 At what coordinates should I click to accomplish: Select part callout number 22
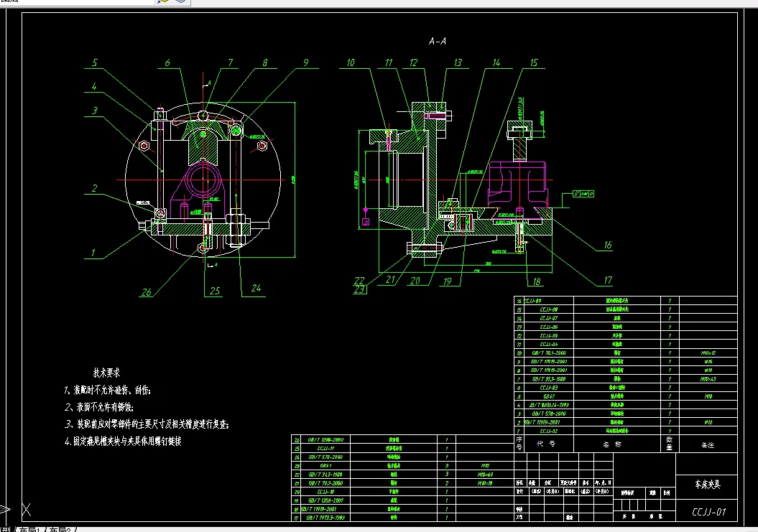click(x=359, y=281)
